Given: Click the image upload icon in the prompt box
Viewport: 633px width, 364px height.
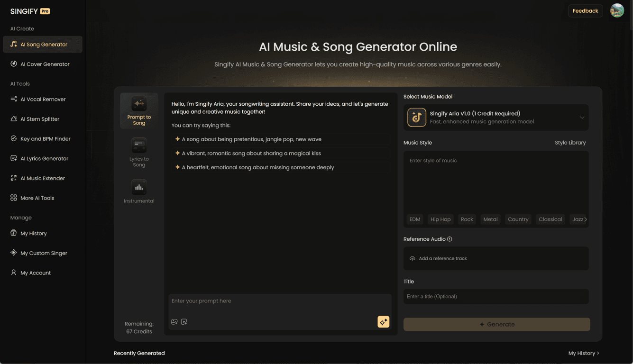Looking at the screenshot, I should (x=174, y=321).
